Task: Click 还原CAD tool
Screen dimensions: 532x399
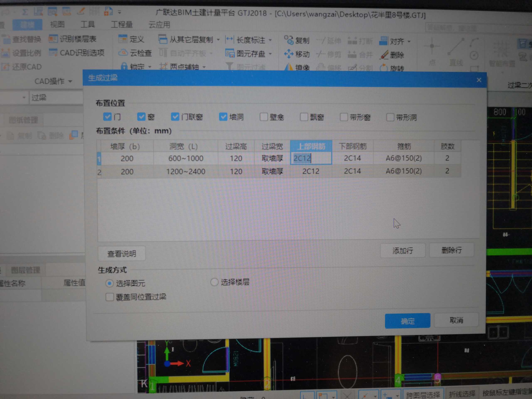Action: [x=22, y=67]
